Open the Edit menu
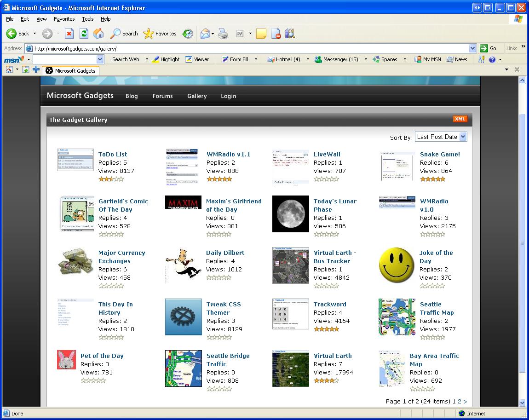The height and width of the screenshot is (420, 529). [25, 19]
